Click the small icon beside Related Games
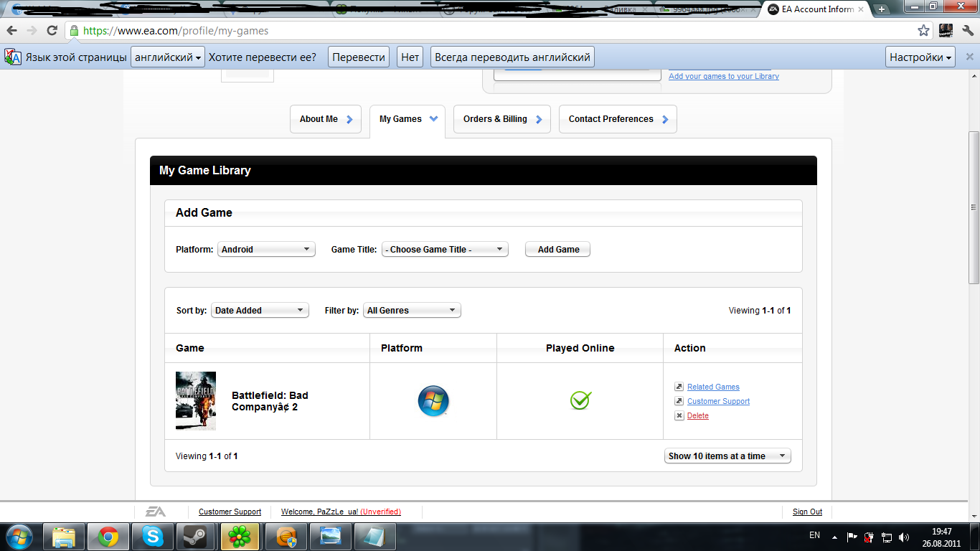Screen dimensions: 980x551 point(679,387)
